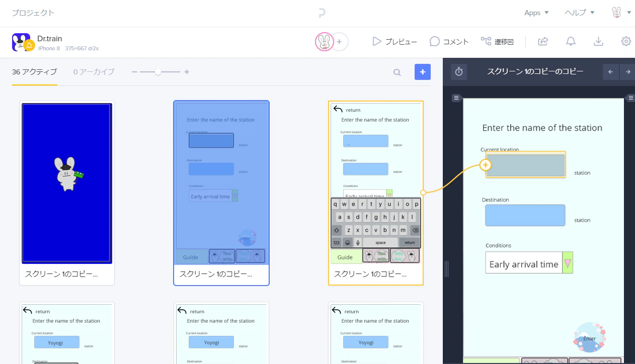Add a collaborator with plus circle
Viewport: 635px width, 364px height.
[339, 42]
